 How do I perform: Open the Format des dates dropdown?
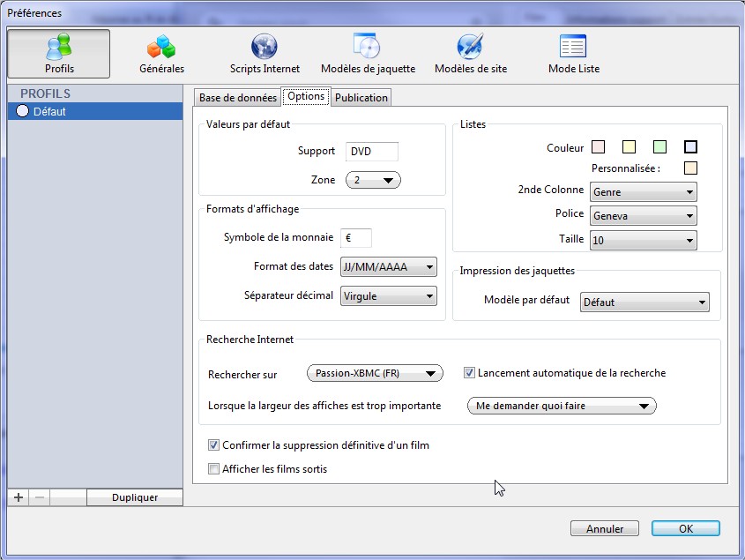pyautogui.click(x=389, y=266)
